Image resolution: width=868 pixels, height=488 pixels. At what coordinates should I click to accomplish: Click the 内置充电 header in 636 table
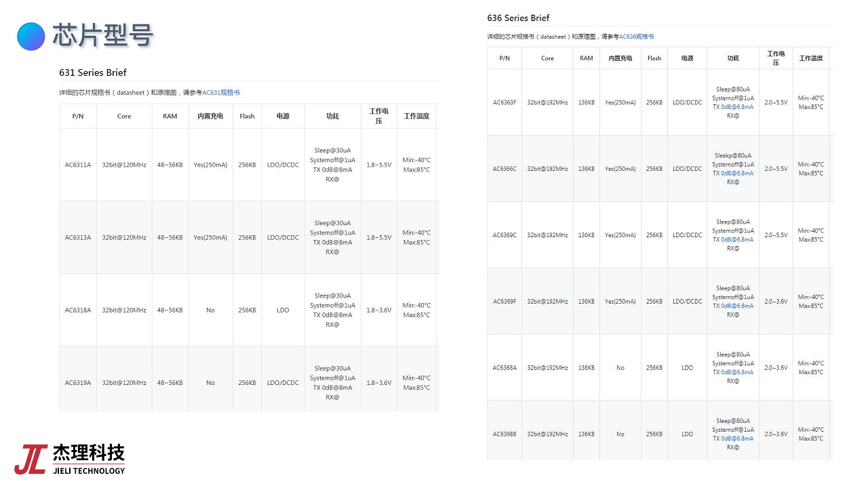tap(620, 58)
